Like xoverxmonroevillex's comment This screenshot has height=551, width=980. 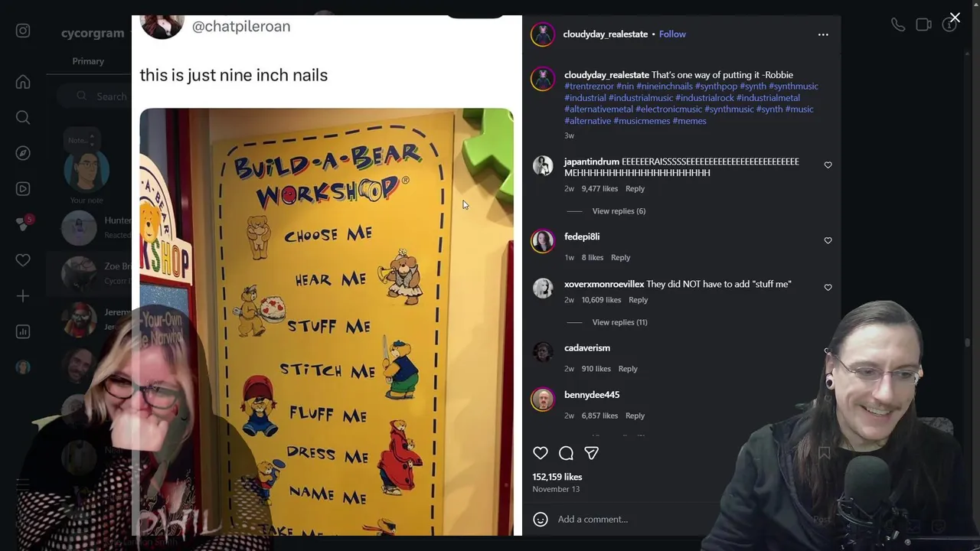[828, 287]
